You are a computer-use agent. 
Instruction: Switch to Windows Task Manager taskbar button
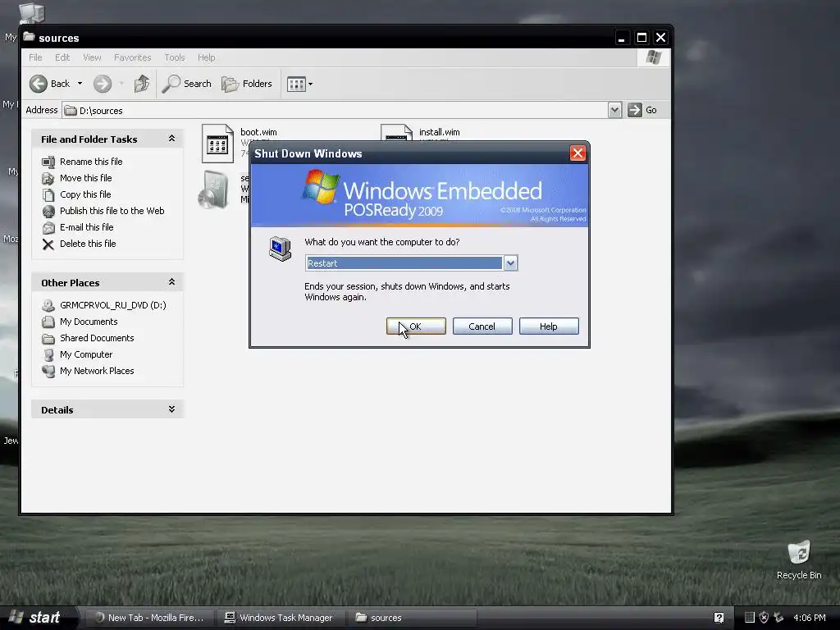(279, 618)
